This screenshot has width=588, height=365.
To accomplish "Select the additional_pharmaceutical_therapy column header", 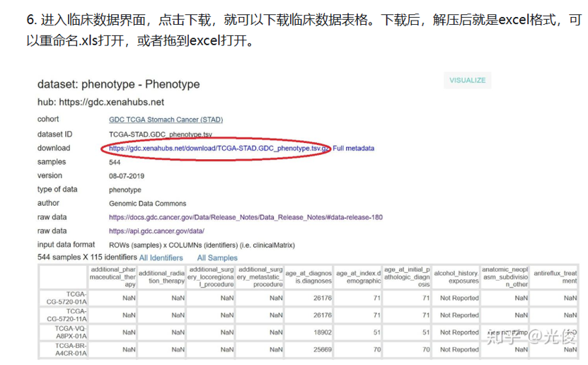I will point(113,277).
